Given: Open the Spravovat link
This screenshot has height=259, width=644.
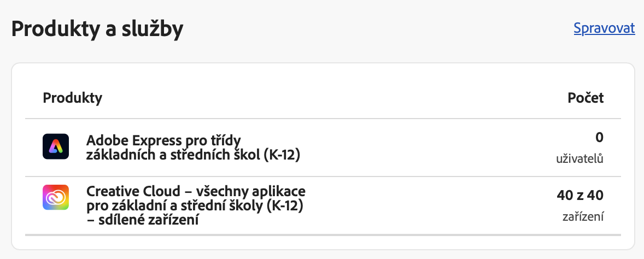Looking at the screenshot, I should tap(604, 28).
